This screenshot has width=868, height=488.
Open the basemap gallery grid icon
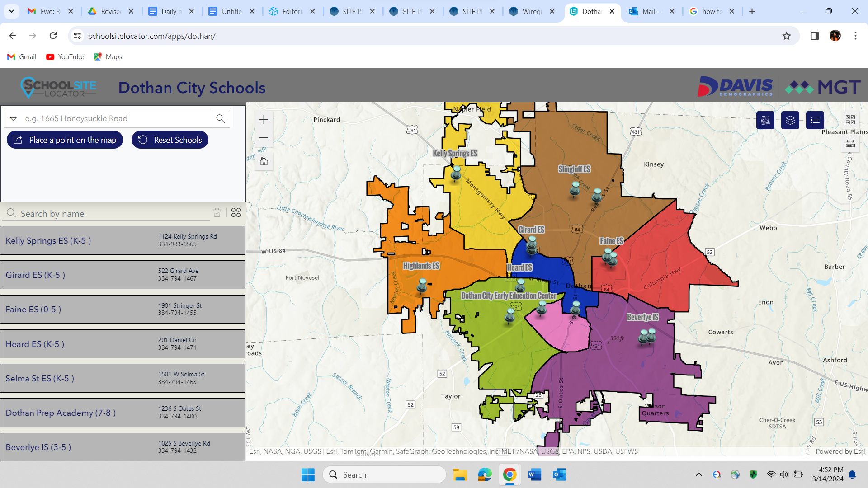[x=850, y=119]
